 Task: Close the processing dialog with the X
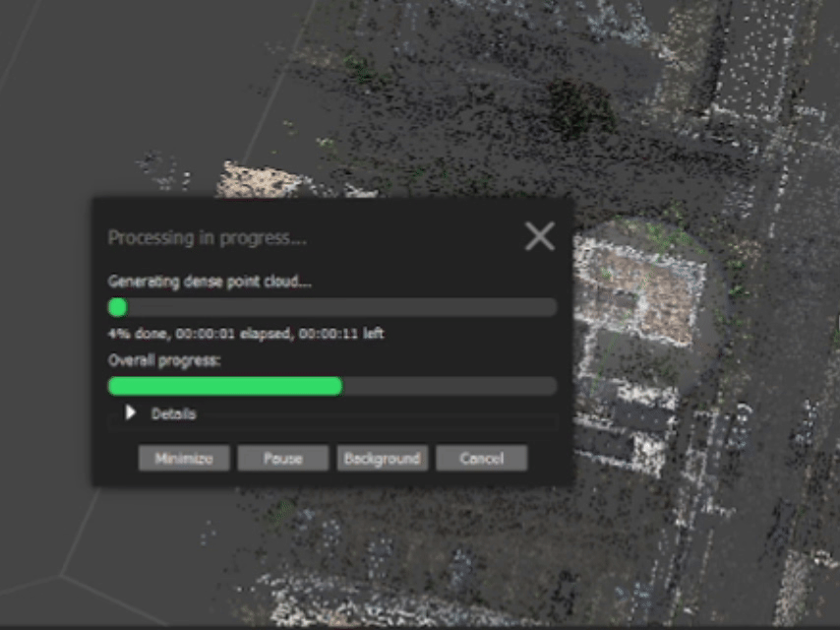(x=539, y=236)
